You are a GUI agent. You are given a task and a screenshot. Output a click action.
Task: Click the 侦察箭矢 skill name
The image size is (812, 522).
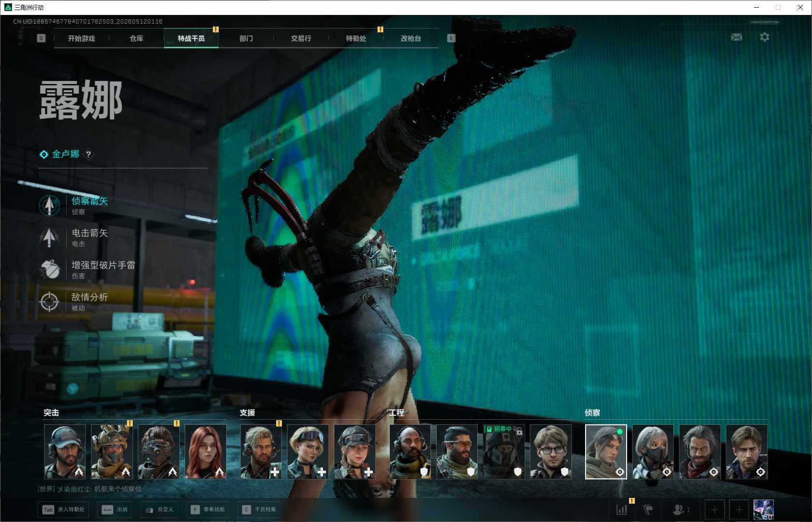90,201
